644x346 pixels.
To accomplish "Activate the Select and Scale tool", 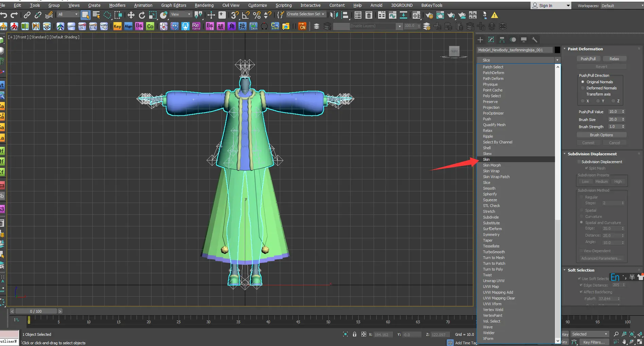I will 153,15.
